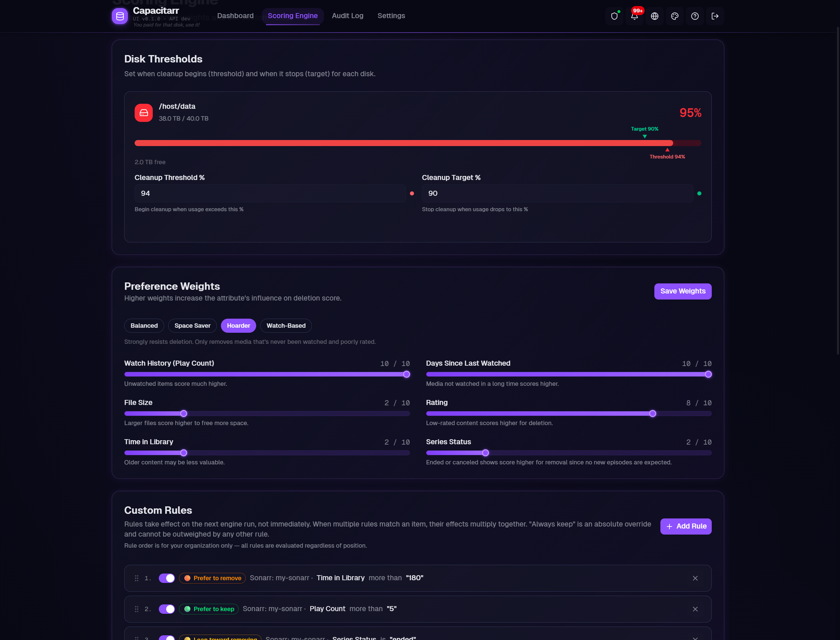
Task: Click the help question mark icon
Action: (695, 16)
